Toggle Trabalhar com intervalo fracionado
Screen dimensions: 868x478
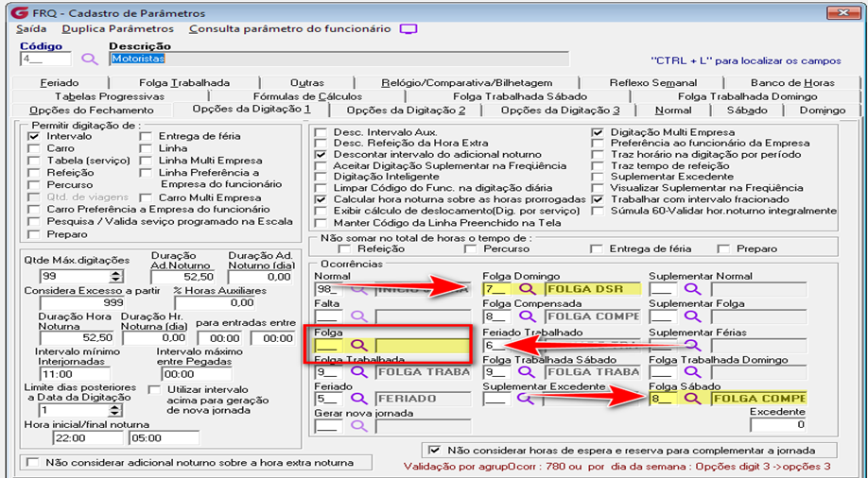[x=598, y=199]
